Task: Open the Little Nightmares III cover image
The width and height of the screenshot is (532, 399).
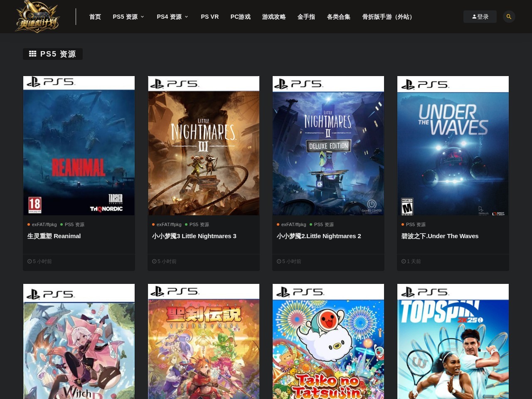Action: pyautogui.click(x=204, y=145)
